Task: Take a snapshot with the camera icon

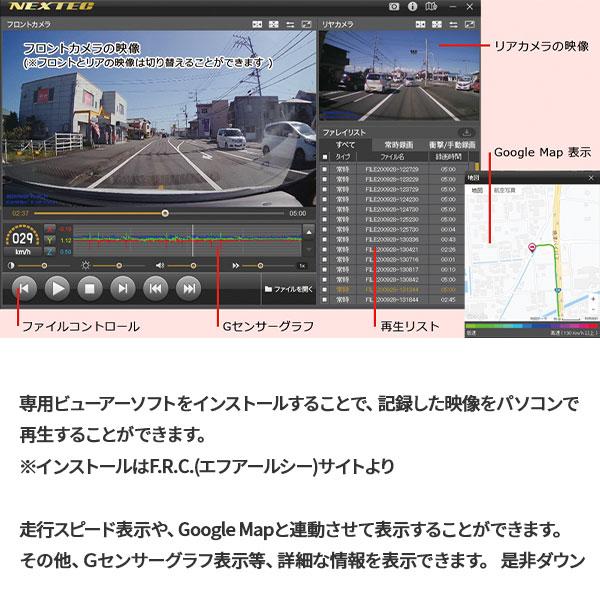Action: click(394, 7)
